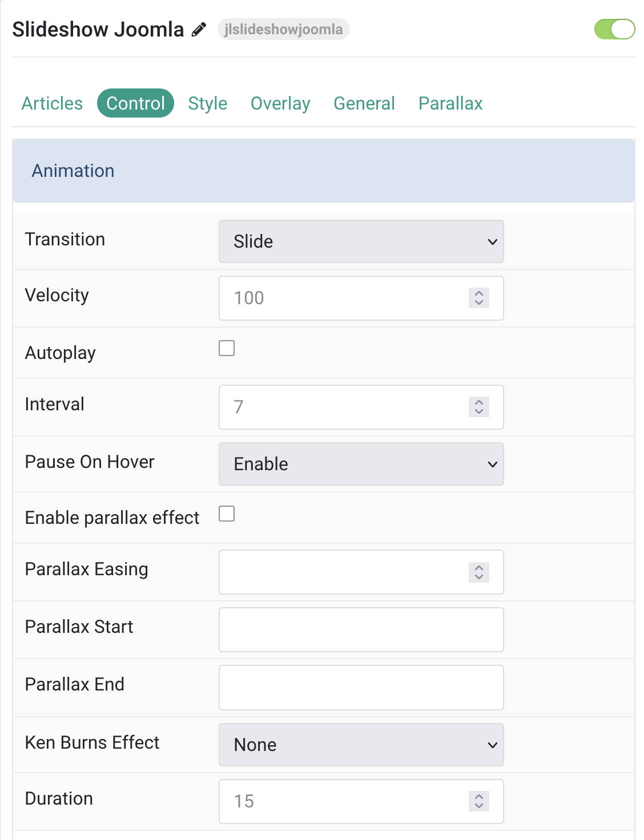This screenshot has height=840, width=644.
Task: Click the jlslideshowjoomla badge label
Action: click(284, 29)
